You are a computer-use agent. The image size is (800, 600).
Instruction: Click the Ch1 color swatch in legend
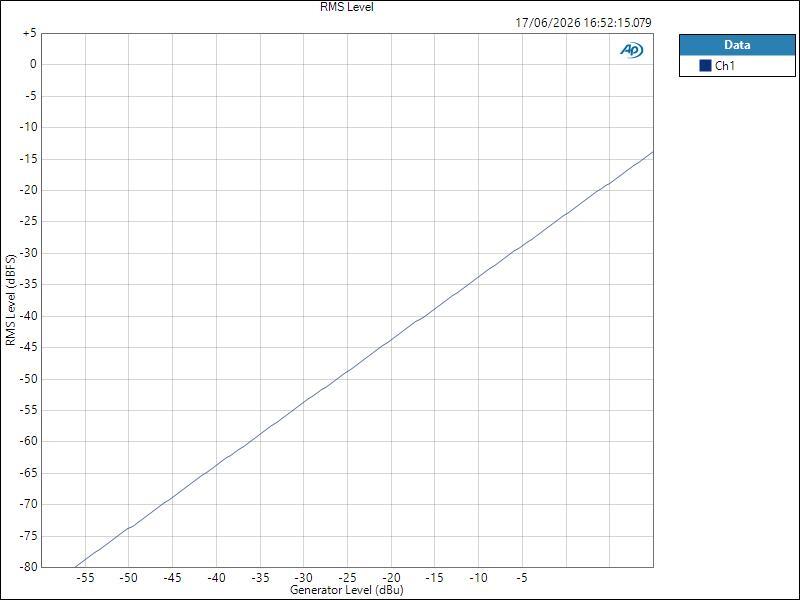click(705, 65)
